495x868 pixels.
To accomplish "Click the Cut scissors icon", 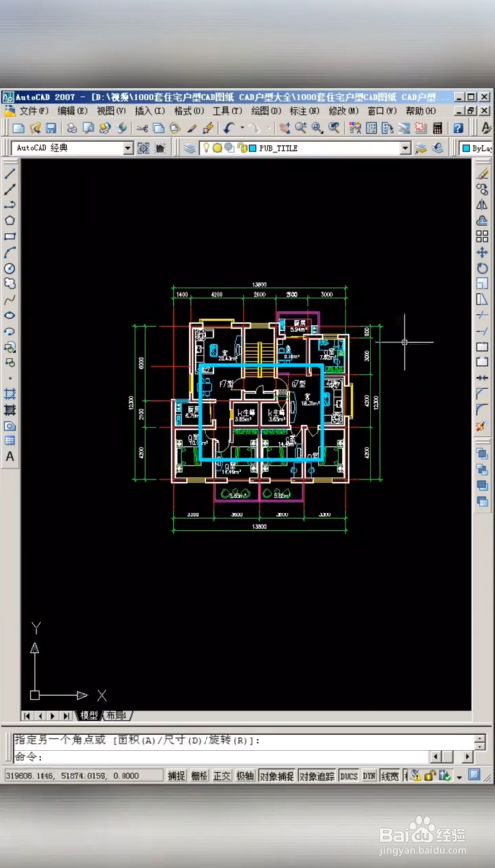I will point(142,128).
